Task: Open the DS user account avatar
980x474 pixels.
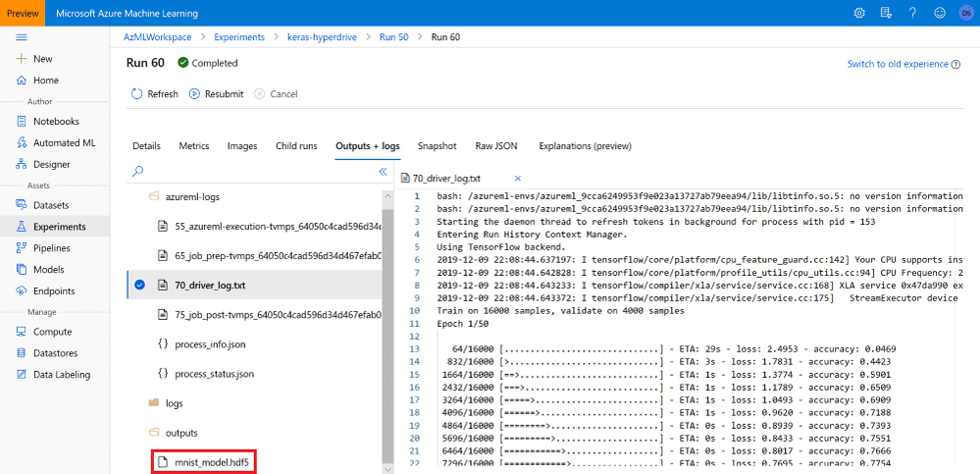Action: 965,13
